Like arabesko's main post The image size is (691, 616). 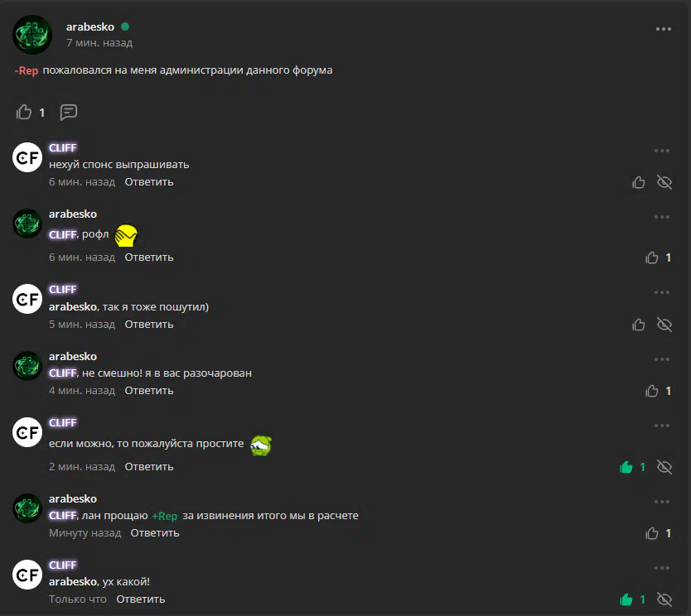(x=24, y=113)
